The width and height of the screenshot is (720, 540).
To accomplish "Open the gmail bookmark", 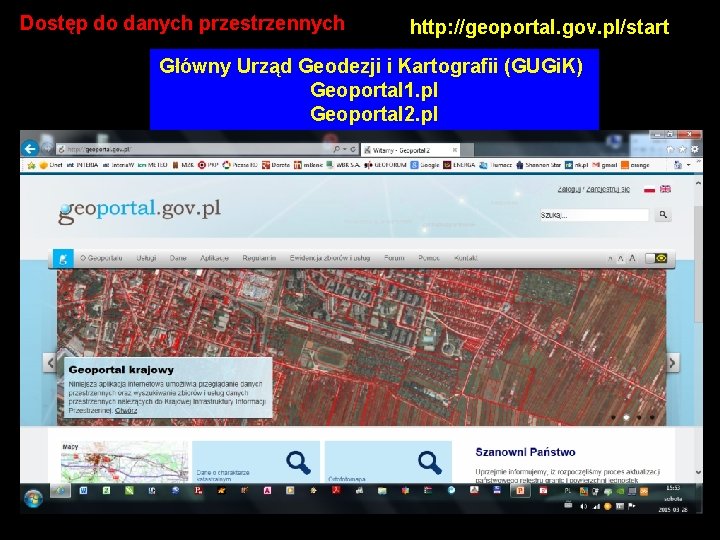I will [605, 165].
